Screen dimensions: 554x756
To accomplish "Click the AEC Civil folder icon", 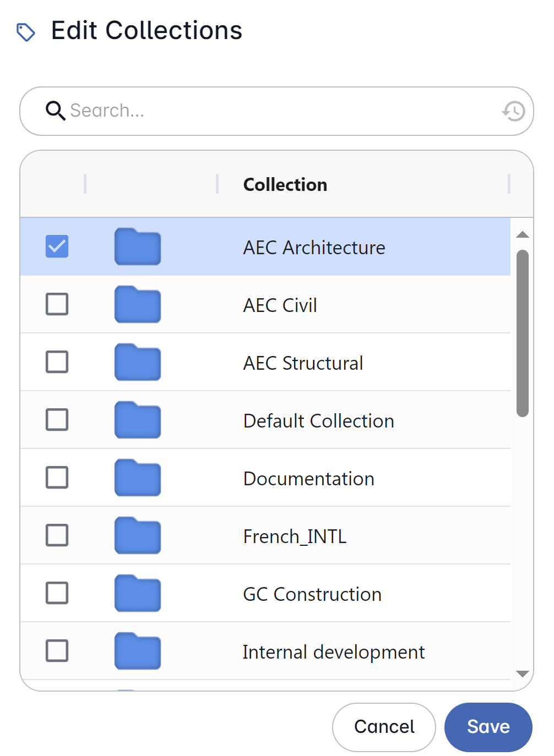I will [x=138, y=304].
